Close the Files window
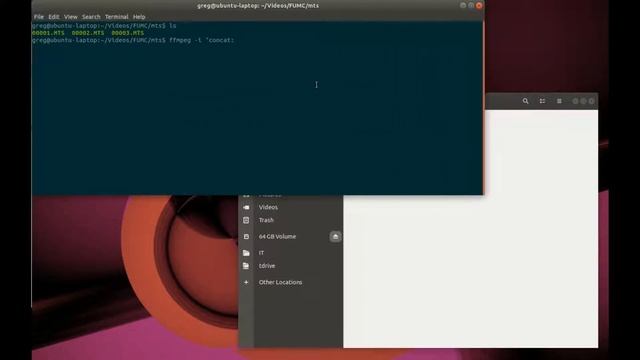Viewport: 640px width, 360px height. pos(591,101)
